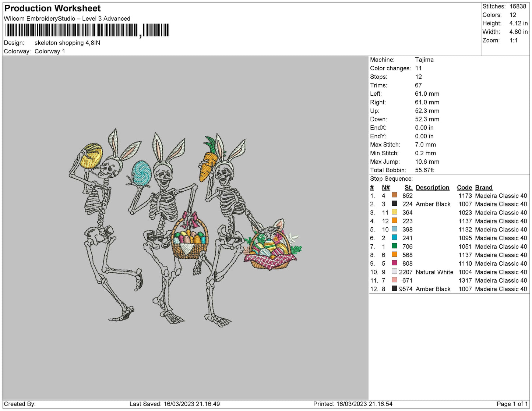Click the orange swatch for stop 4
The height and width of the screenshot is (411, 532).
[395, 220]
